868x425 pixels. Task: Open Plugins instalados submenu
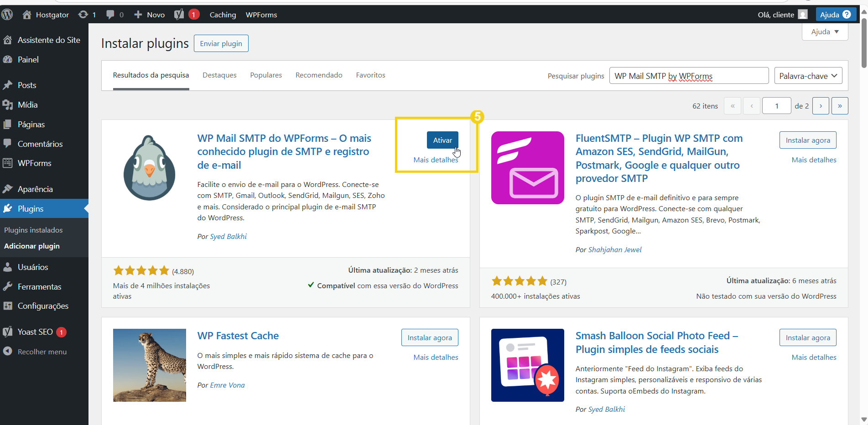click(33, 230)
